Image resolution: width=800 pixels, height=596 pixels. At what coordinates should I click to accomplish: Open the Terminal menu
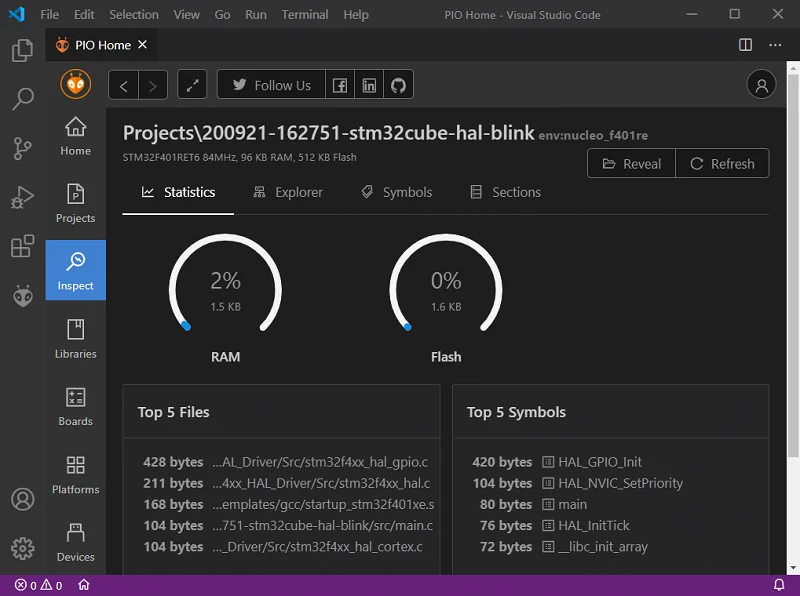pyautogui.click(x=305, y=14)
